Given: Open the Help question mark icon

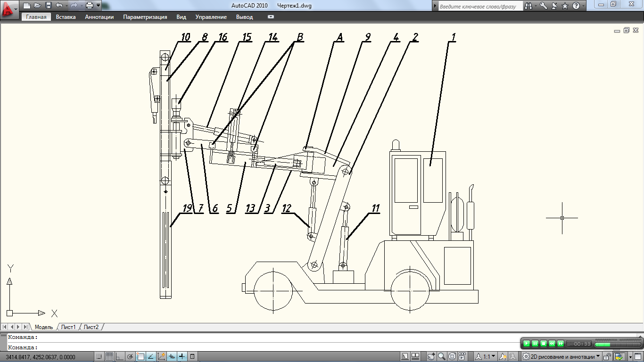Looking at the screenshot, I should click(x=576, y=6).
